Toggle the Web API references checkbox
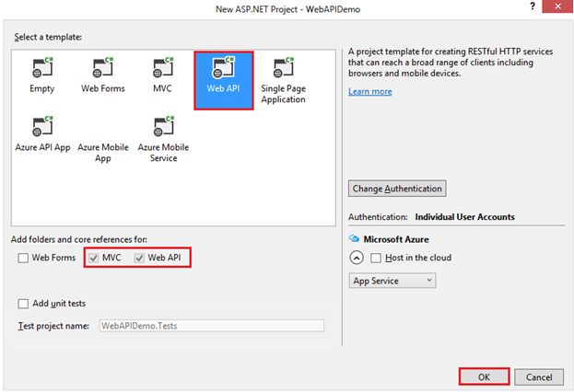Screen dimensions: 574x392 [x=139, y=259]
